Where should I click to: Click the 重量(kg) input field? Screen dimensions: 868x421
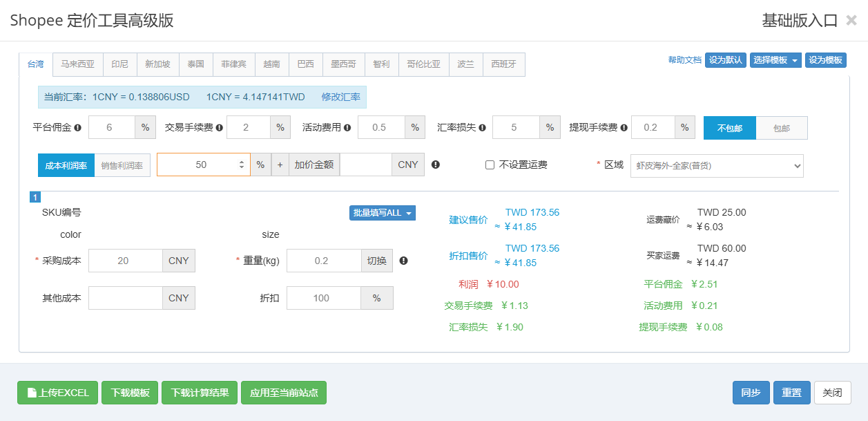pyautogui.click(x=324, y=261)
